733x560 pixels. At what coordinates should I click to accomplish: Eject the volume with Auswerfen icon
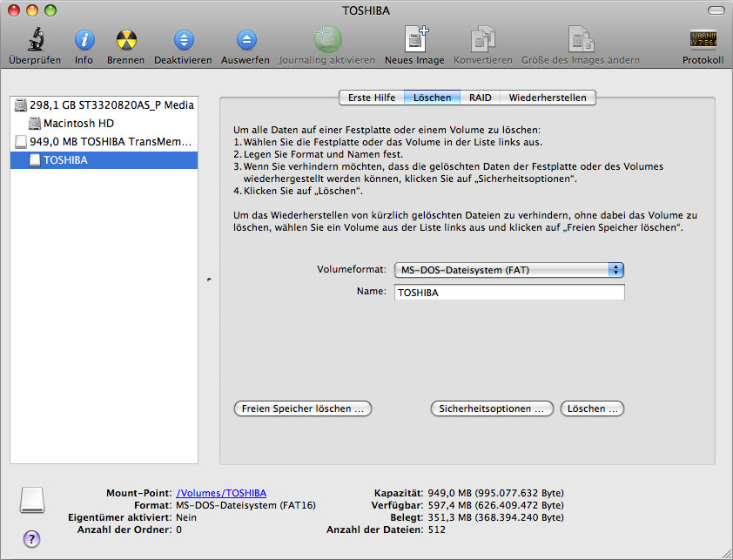[247, 40]
